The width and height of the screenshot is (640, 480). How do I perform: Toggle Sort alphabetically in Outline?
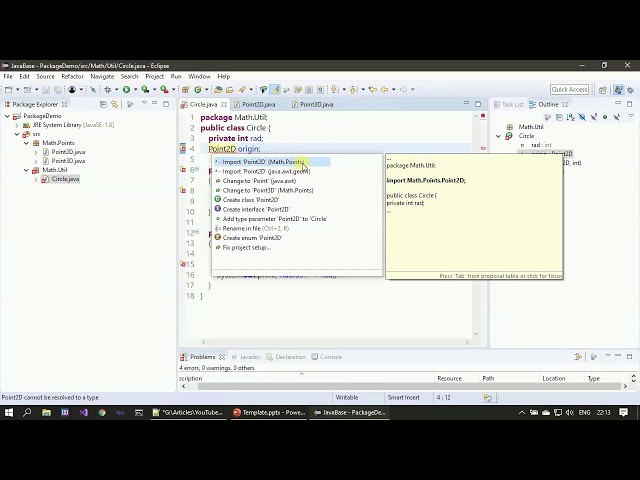point(571,118)
